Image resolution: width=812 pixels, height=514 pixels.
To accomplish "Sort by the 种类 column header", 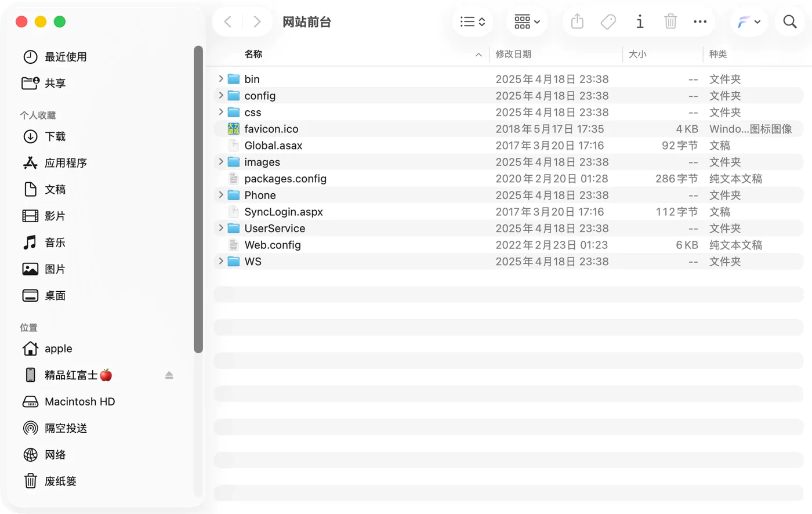I will [718, 54].
